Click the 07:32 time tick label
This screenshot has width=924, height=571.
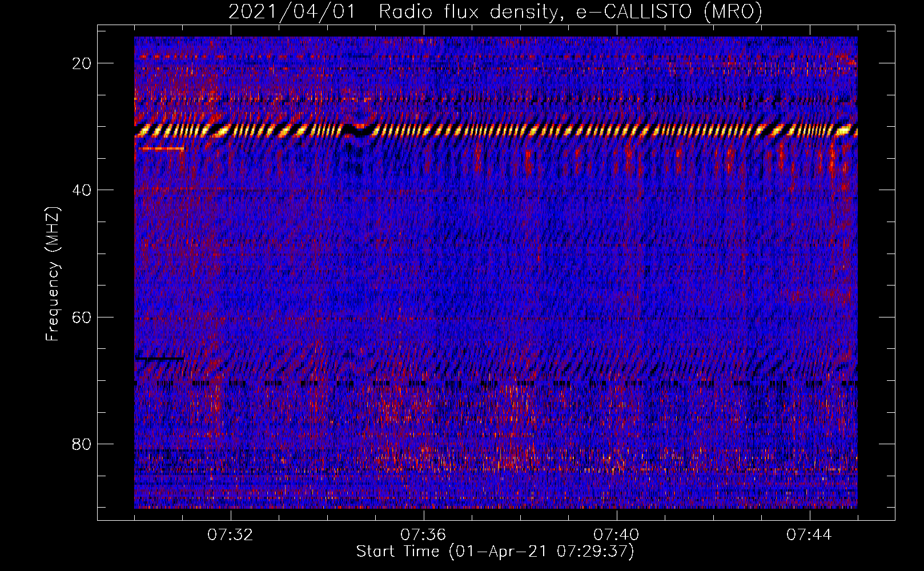click(x=230, y=535)
